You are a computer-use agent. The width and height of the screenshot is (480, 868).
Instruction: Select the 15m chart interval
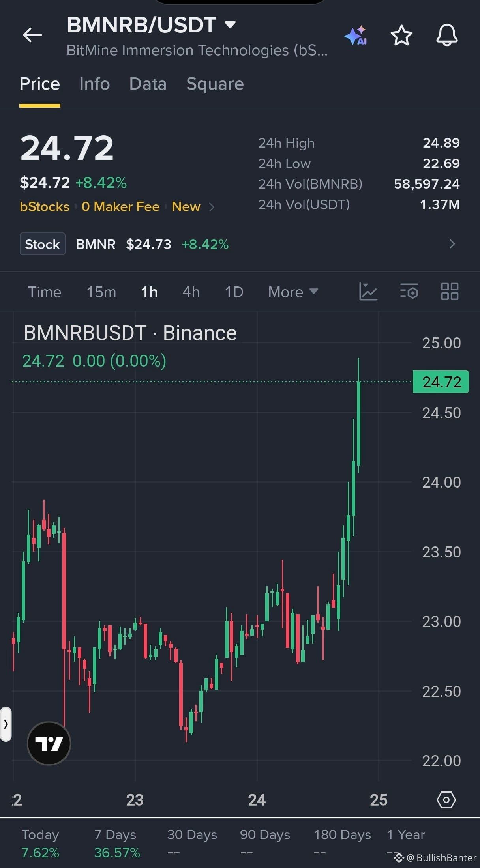pyautogui.click(x=101, y=292)
